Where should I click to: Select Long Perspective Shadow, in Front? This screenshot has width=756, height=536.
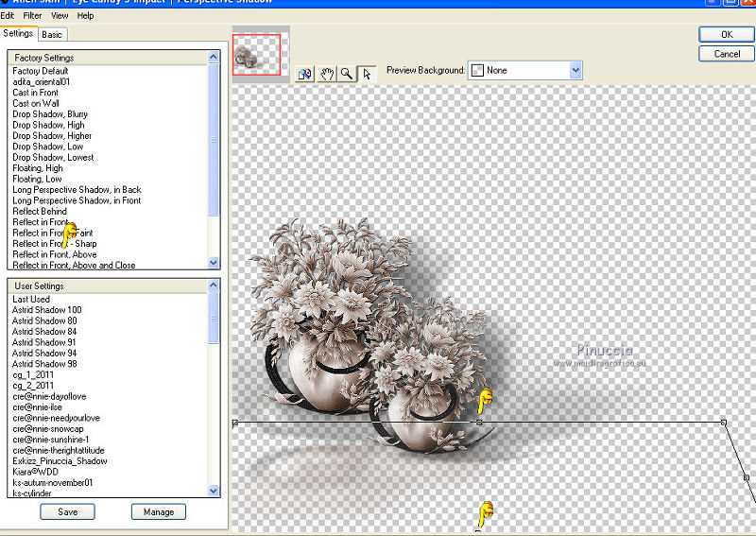point(77,200)
